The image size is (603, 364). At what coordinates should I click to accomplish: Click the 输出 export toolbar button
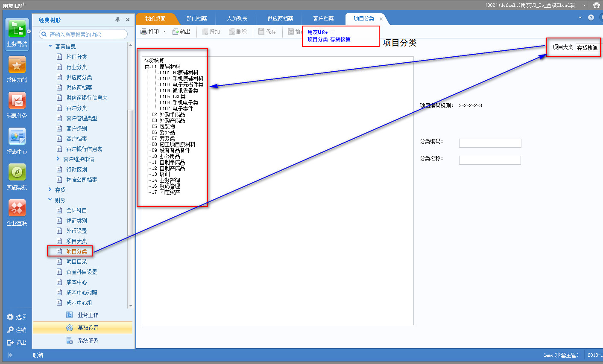click(181, 32)
